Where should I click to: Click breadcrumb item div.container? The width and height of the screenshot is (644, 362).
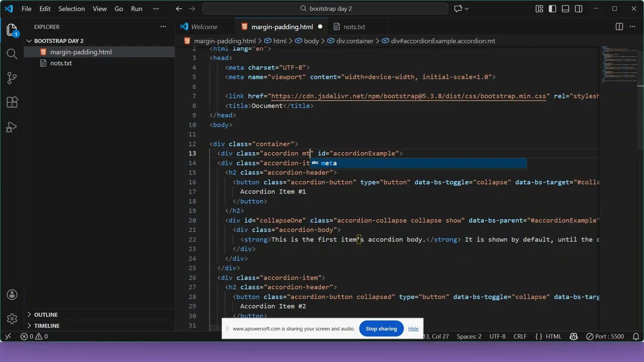tap(355, 41)
